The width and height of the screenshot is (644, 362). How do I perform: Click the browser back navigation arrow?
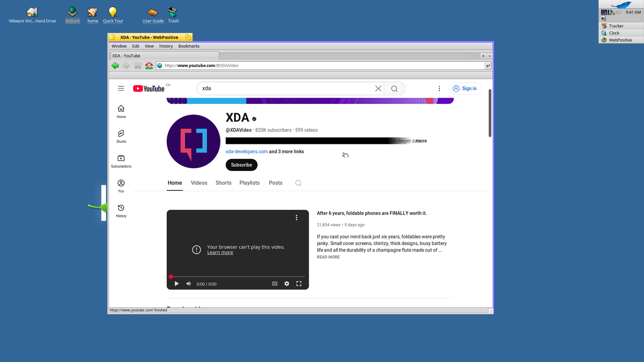(115, 65)
